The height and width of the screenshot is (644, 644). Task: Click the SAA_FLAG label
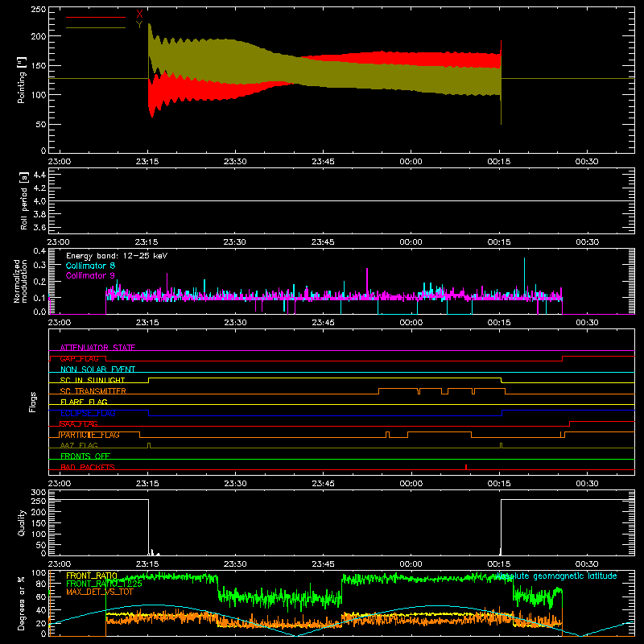[79, 423]
